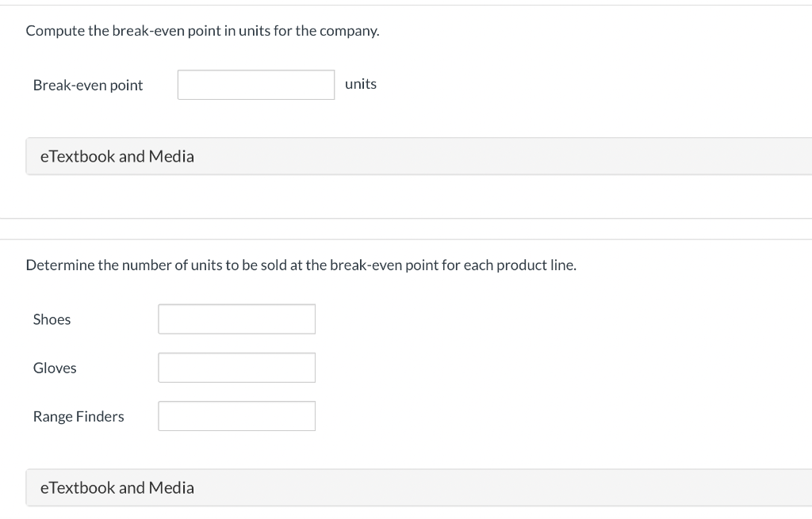Click the 'Break-even point' field label
The image size is (812, 519).
coord(88,85)
